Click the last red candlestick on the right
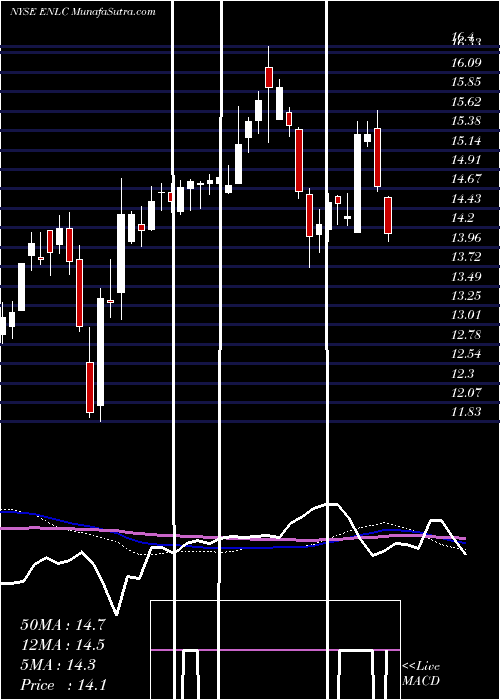 [x=388, y=215]
